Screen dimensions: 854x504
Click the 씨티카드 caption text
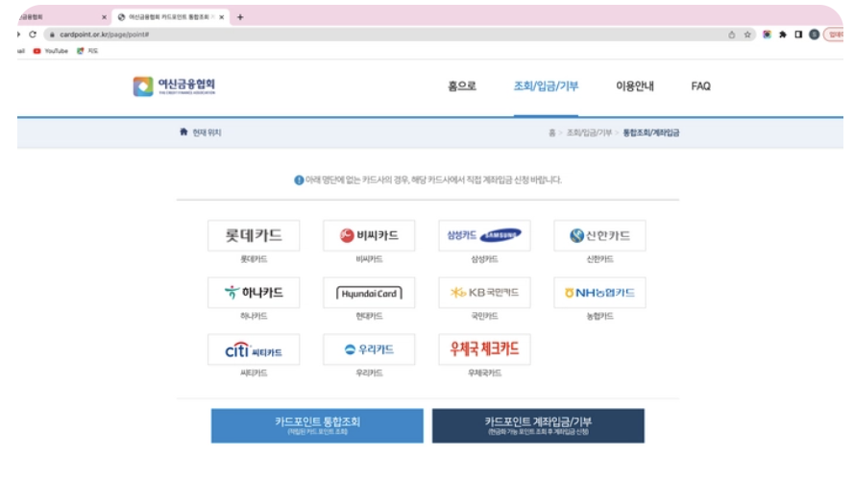[254, 372]
